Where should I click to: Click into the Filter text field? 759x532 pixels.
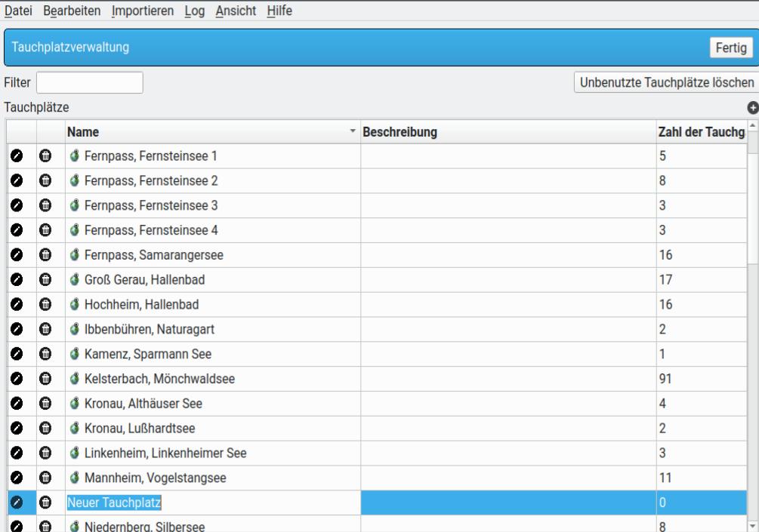tap(89, 82)
